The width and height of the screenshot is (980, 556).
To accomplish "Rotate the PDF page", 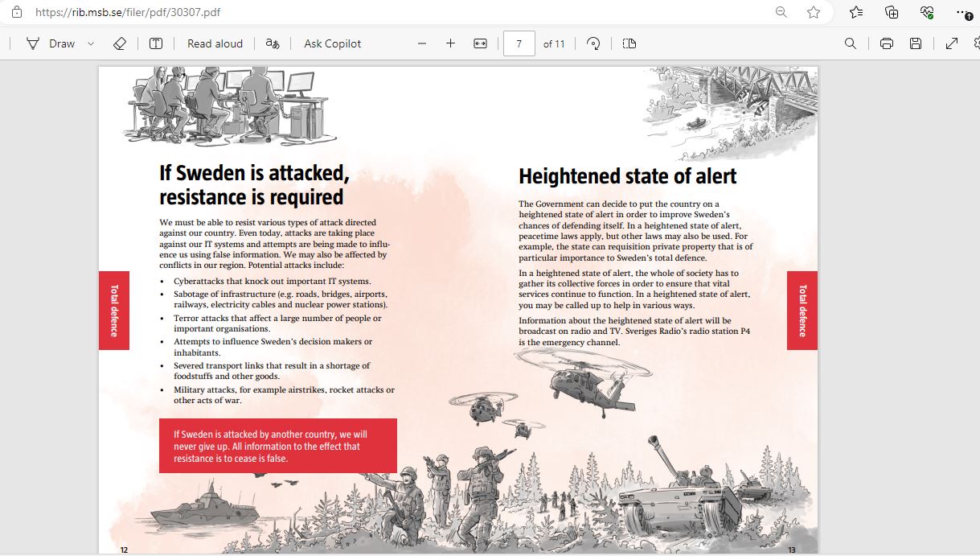I will tap(594, 43).
